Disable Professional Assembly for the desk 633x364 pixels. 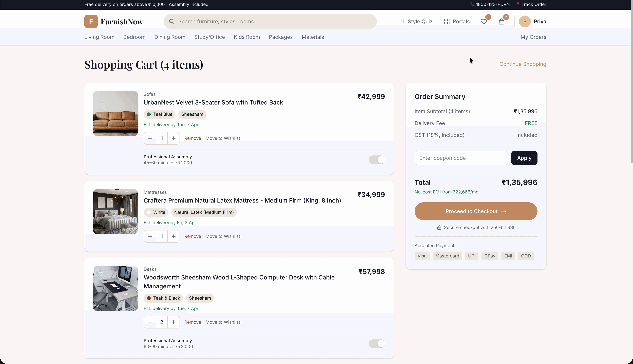[377, 343]
